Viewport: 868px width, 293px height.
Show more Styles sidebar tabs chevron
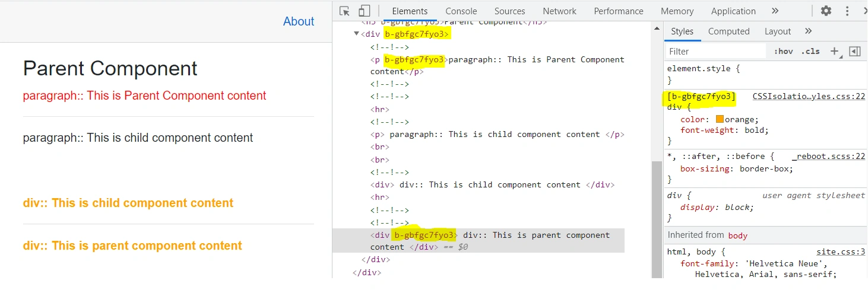pos(809,31)
